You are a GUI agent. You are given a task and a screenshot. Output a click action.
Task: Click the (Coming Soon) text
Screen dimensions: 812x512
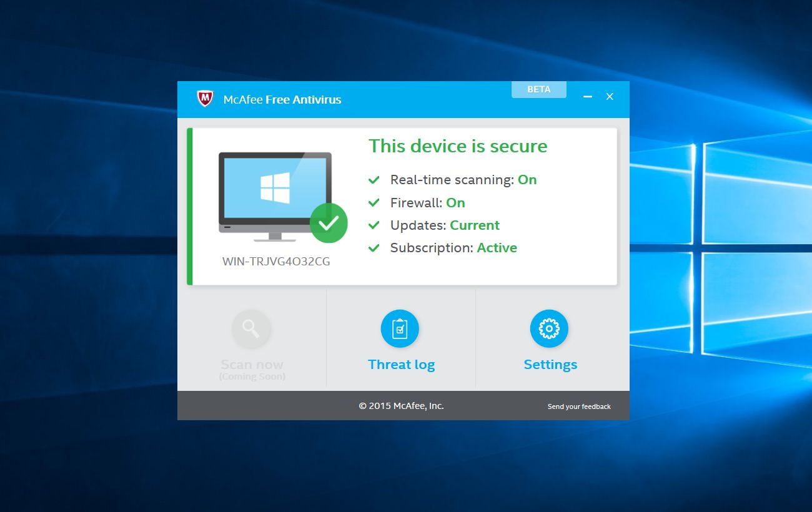coord(252,377)
